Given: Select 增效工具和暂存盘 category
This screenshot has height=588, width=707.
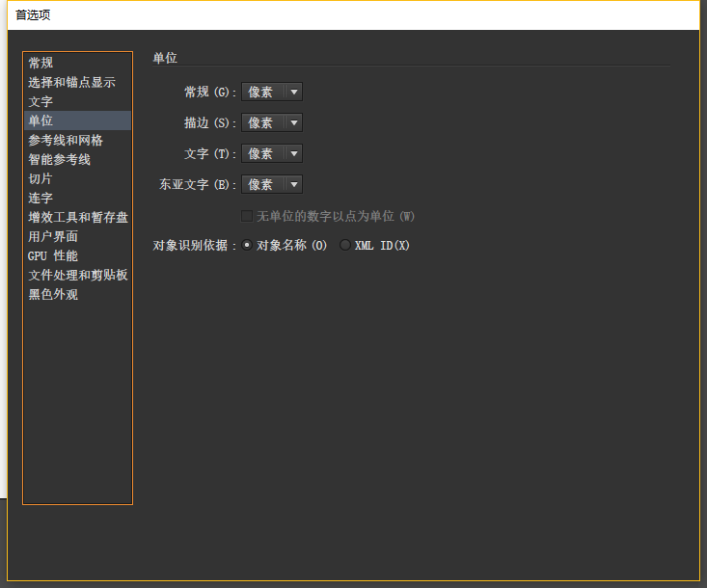Looking at the screenshot, I should coord(77,217).
